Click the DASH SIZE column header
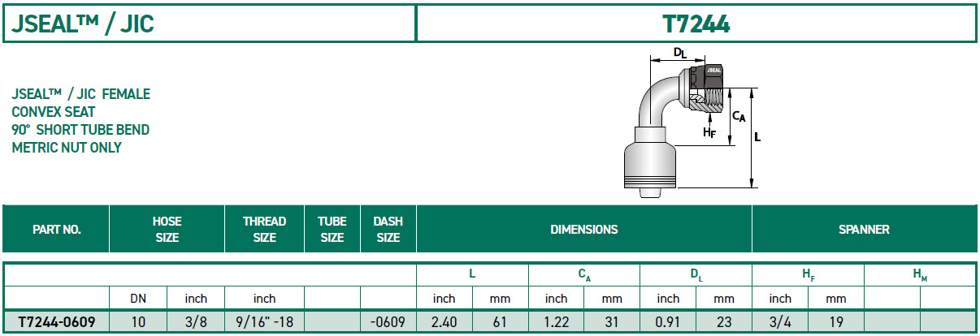This screenshot has width=980, height=336. (388, 230)
